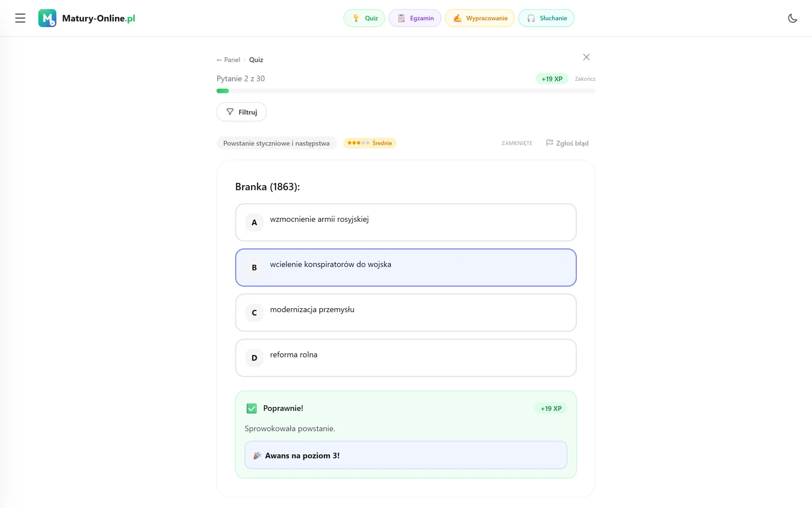Click the green Poprawnie checkmark icon

point(251,408)
